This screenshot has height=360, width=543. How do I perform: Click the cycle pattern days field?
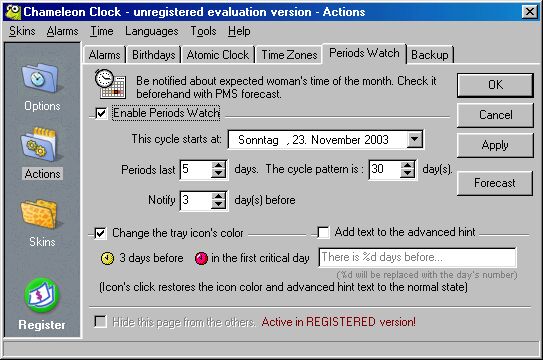pos(385,170)
